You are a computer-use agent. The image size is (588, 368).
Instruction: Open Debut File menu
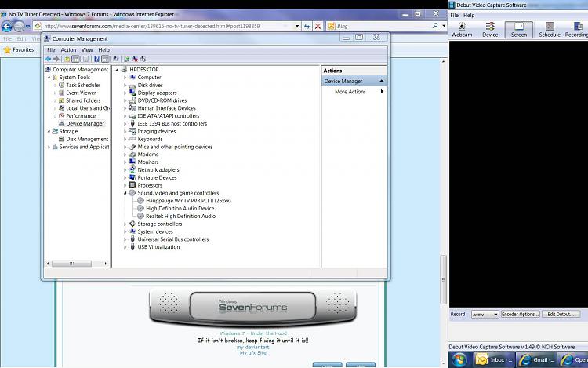[455, 16]
